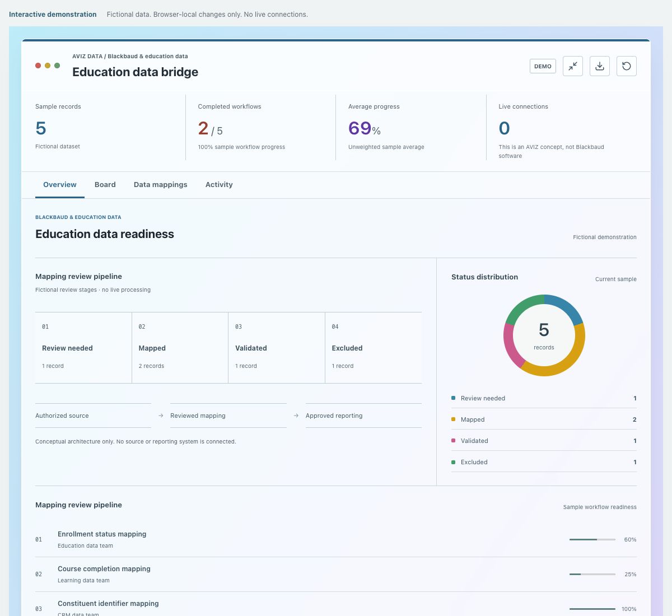This screenshot has width=672, height=616.
Task: Click the Sample workflow readiness label
Action: [x=600, y=507]
